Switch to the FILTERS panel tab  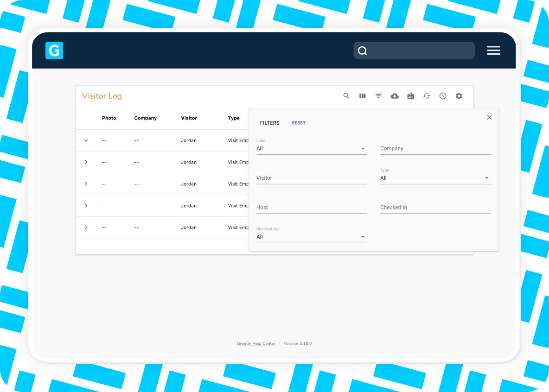[269, 123]
